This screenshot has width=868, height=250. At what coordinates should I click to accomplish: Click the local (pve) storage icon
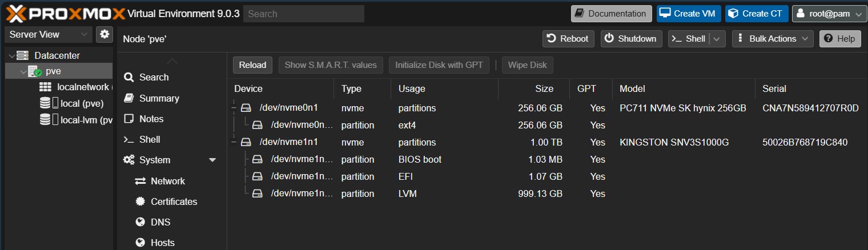click(45, 103)
